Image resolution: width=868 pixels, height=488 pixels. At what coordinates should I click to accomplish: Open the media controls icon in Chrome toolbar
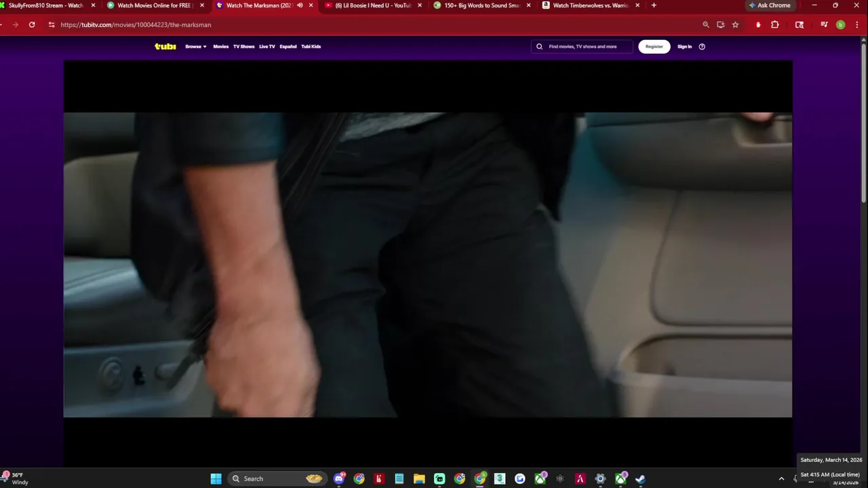tap(824, 24)
